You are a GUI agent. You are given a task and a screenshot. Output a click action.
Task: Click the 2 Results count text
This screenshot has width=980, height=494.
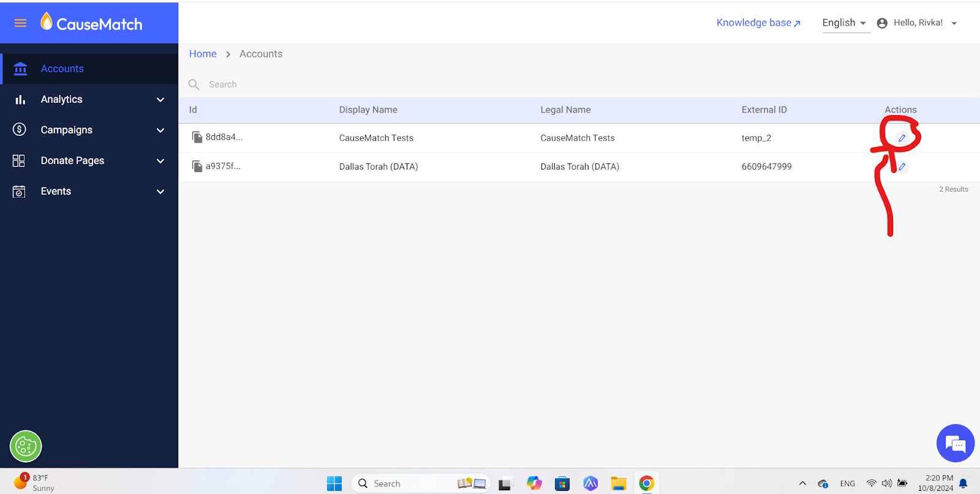click(x=954, y=189)
